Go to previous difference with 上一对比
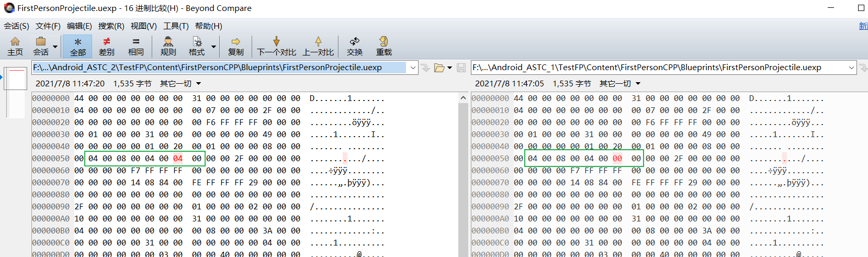868x257 pixels. 318,46
